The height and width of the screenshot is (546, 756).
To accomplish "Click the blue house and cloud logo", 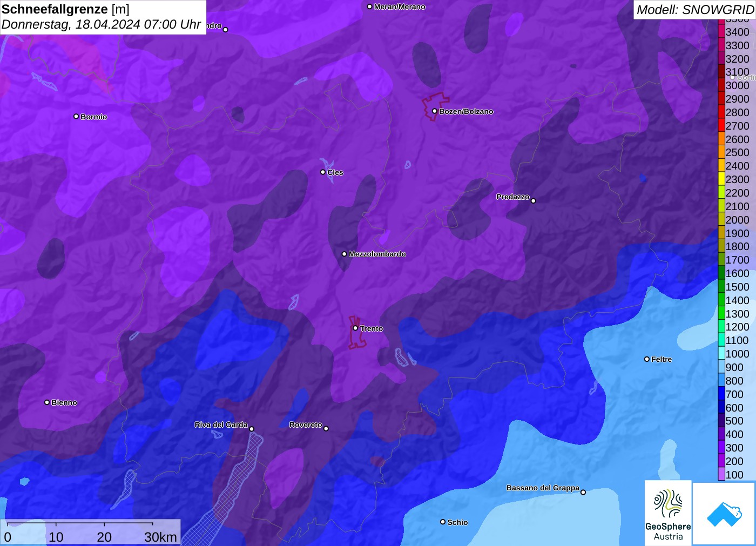I will (724, 514).
